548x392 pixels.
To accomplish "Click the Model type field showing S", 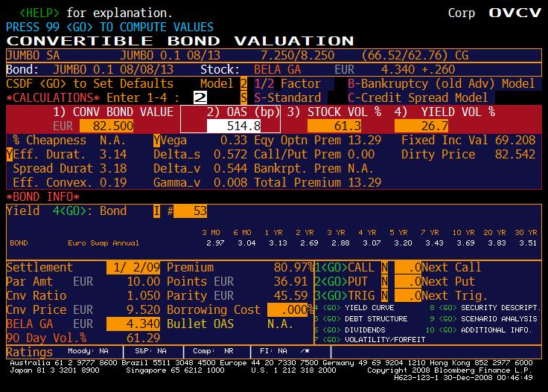I will pyautogui.click(x=243, y=97).
